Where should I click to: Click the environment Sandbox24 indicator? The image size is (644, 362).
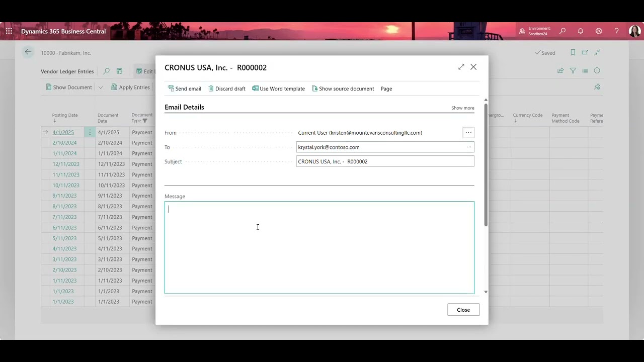[x=535, y=31]
